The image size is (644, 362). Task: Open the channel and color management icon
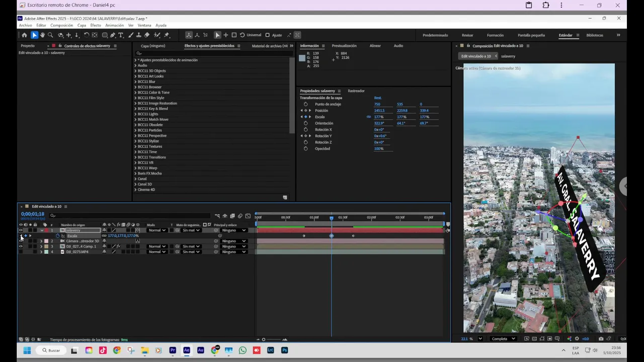point(569,339)
